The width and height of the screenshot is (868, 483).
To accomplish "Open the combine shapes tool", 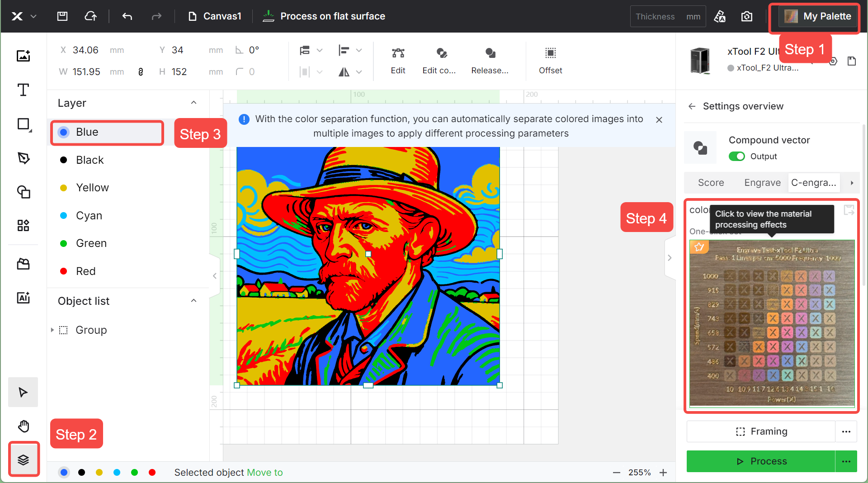I will point(24,192).
